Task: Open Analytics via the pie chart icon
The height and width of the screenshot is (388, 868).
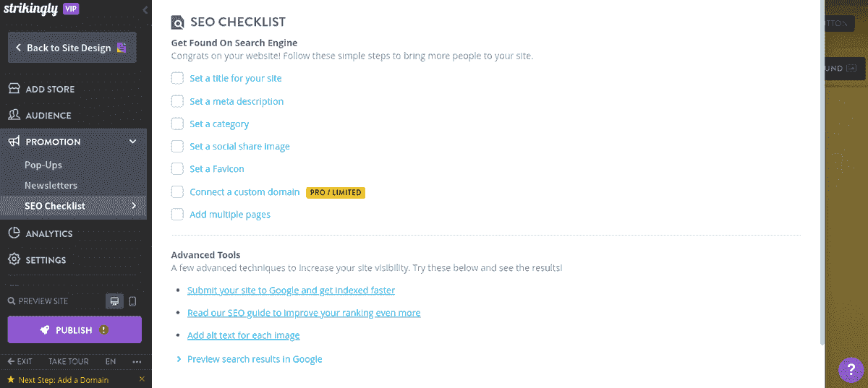Action: (x=14, y=233)
